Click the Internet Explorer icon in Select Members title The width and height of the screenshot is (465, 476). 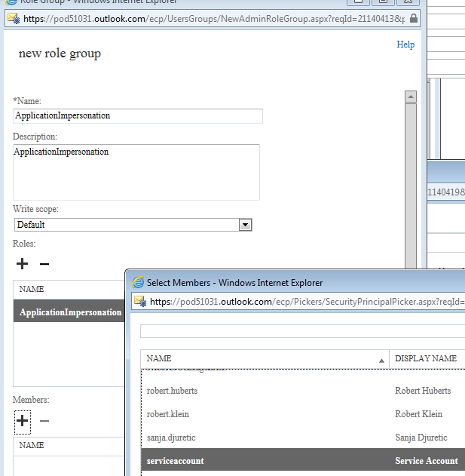click(138, 283)
